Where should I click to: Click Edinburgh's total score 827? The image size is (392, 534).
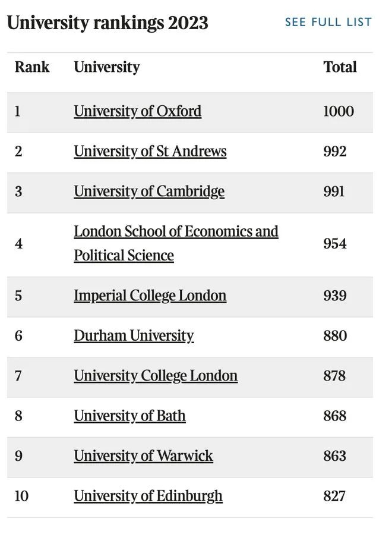334,495
